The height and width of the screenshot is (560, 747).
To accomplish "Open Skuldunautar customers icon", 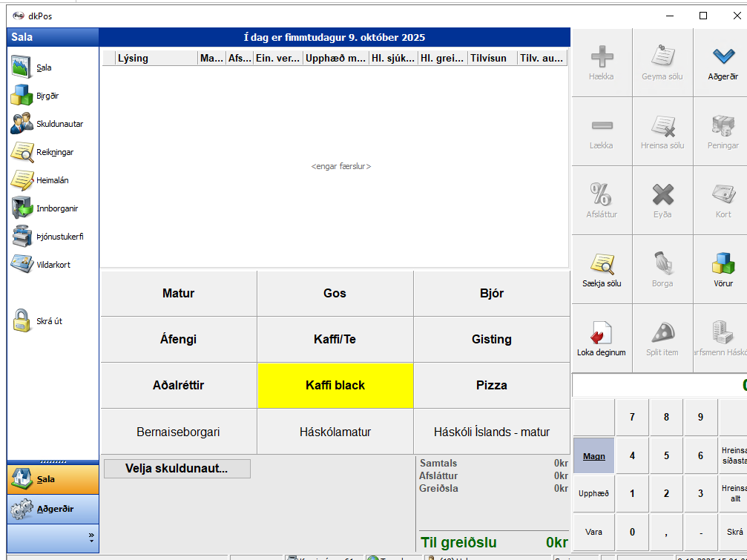I will pyautogui.click(x=22, y=124).
